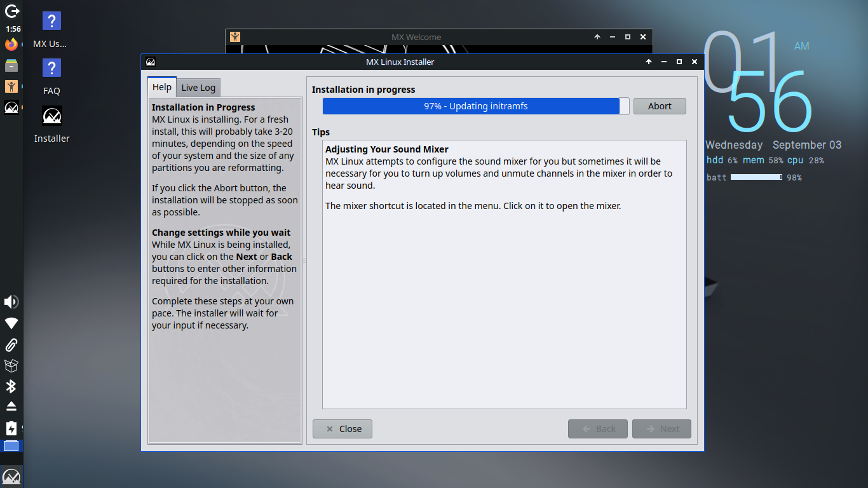Select the package manager box icon
The image size is (868, 488).
pyautogui.click(x=11, y=366)
